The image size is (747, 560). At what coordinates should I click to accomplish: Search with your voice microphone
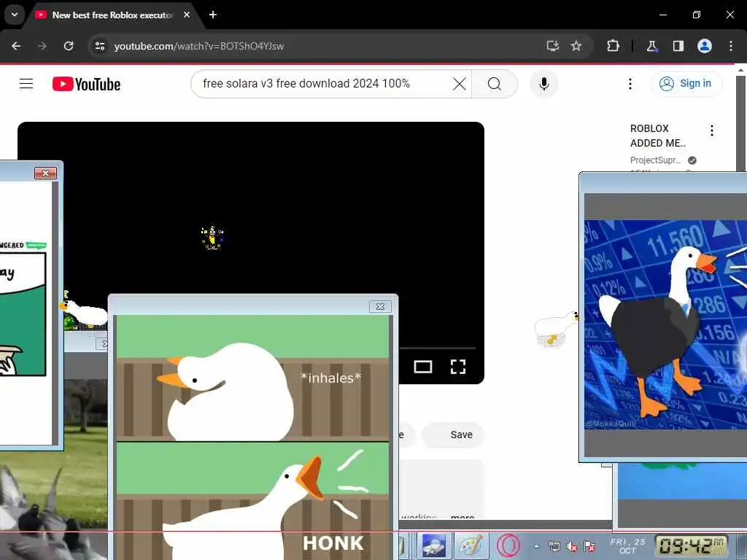point(544,84)
